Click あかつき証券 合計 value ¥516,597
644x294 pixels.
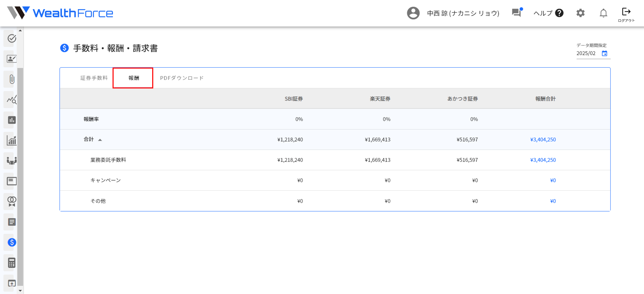pyautogui.click(x=467, y=140)
